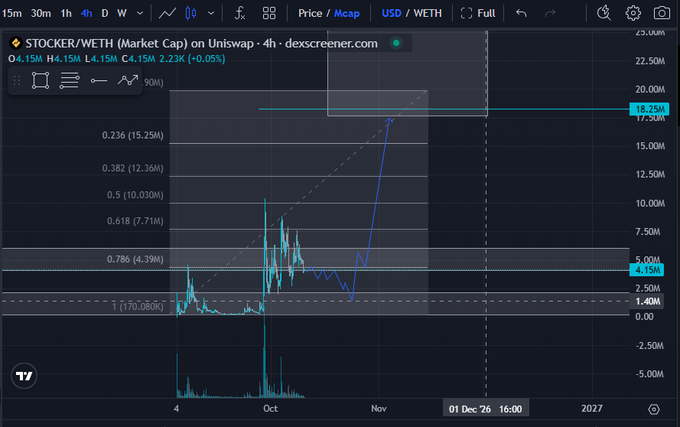This screenshot has width=680, height=427.
Task: Switch the denomination to WETH
Action: point(427,13)
